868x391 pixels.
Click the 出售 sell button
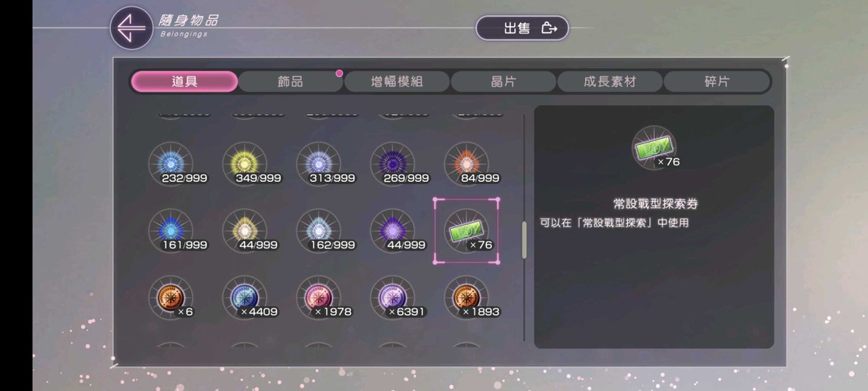point(522,28)
